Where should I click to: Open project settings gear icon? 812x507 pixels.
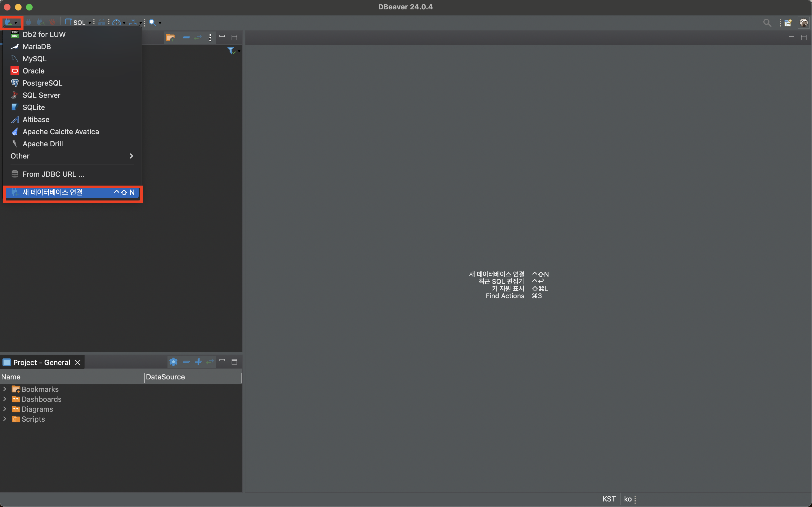point(173,361)
